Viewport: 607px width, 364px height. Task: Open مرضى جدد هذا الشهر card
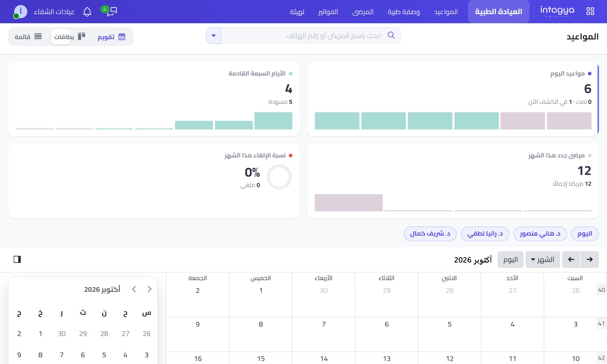[453, 181]
